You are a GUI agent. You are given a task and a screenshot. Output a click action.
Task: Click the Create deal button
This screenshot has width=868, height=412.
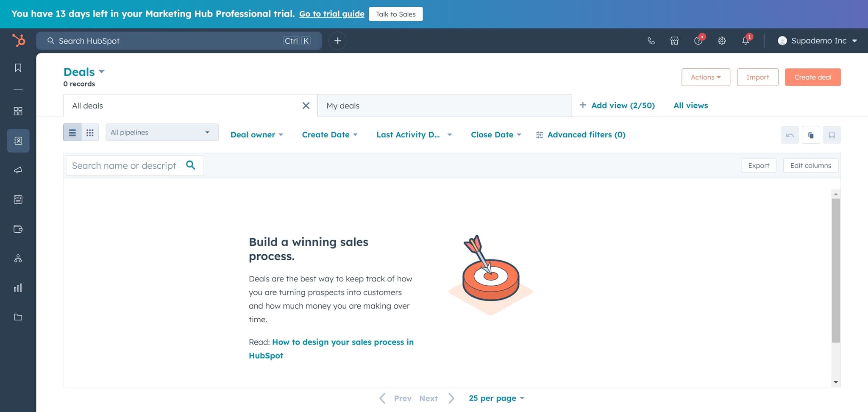pyautogui.click(x=812, y=77)
